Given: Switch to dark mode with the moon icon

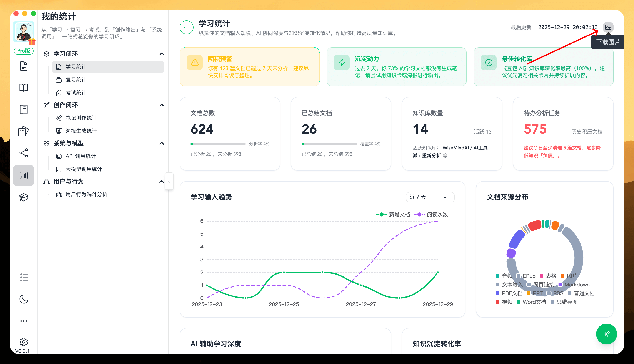Looking at the screenshot, I should tap(23, 299).
